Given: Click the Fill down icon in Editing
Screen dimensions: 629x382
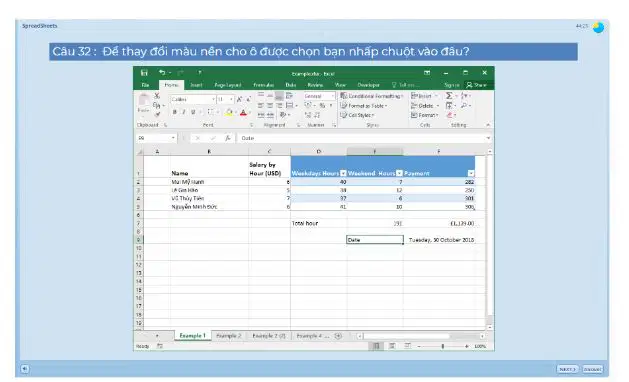Looking at the screenshot, I should pyautogui.click(x=449, y=105).
